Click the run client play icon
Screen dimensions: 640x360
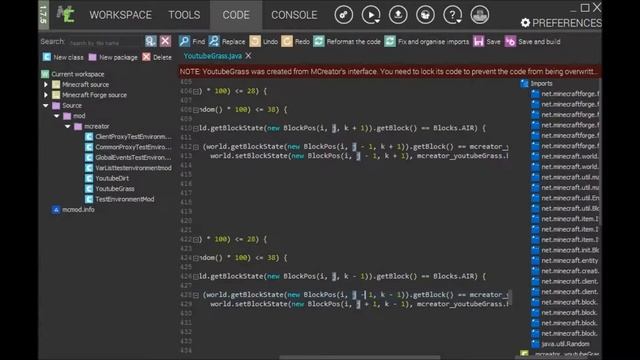coord(371,15)
